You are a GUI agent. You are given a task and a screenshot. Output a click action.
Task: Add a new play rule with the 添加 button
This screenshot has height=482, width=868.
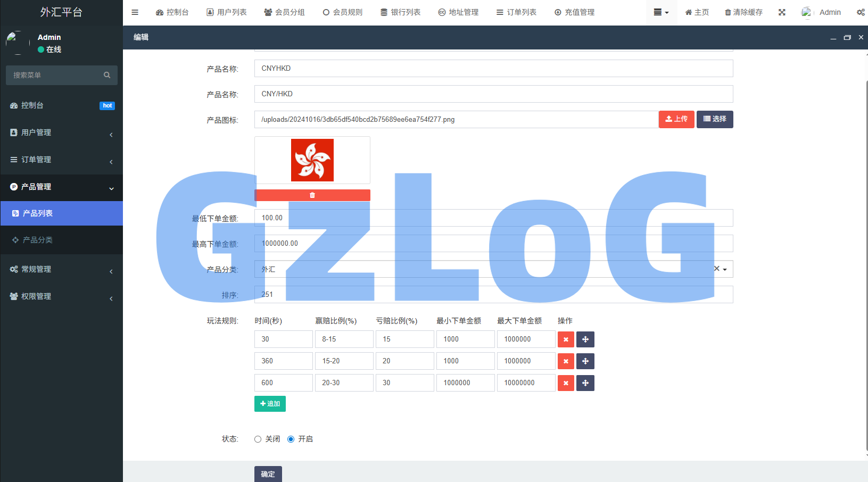point(270,404)
